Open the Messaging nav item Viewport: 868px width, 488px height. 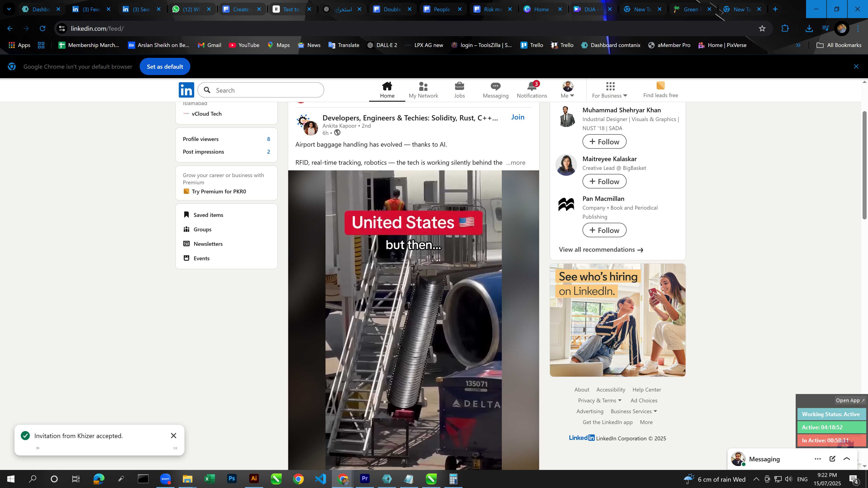[495, 90]
